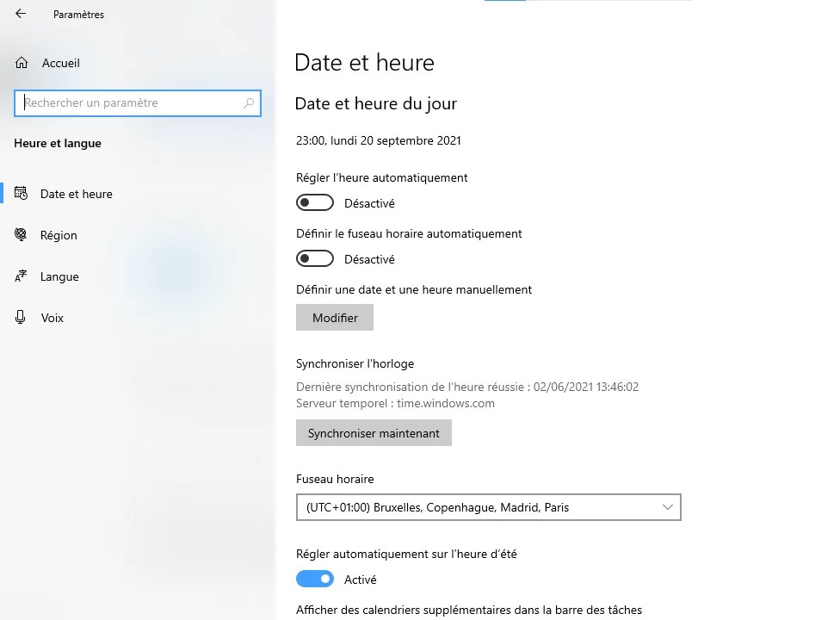
Task: Select the Langue entry in the sidebar
Action: [59, 276]
